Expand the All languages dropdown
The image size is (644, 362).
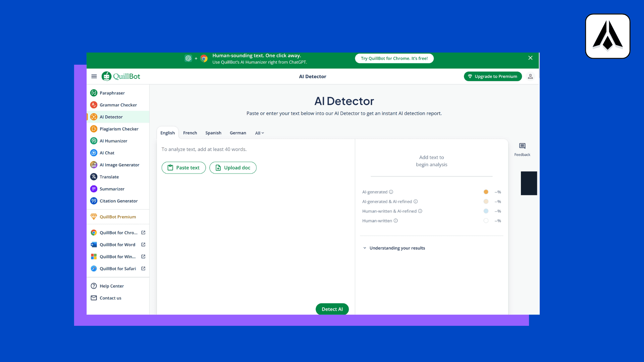pyautogui.click(x=259, y=133)
